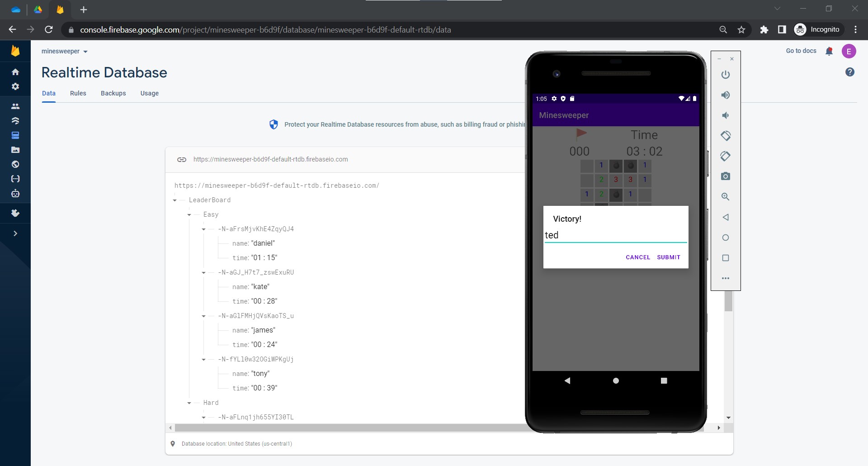Viewport: 868px width, 466px height.
Task: Collapse the -N-aGJ_H7t7_zswExuRU entry
Action: pyautogui.click(x=204, y=273)
